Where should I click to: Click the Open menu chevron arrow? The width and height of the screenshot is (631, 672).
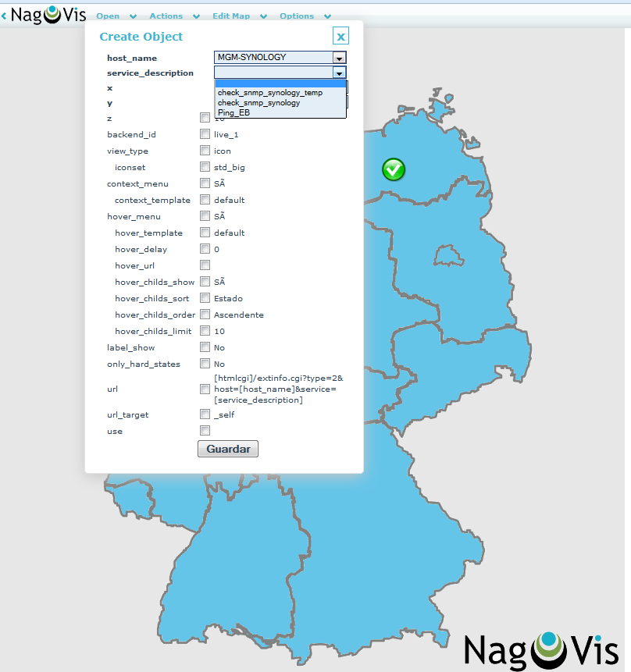(133, 16)
